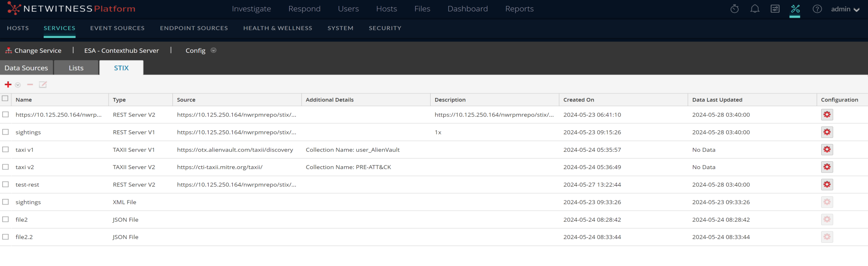Open the notifications bell icon

click(755, 9)
